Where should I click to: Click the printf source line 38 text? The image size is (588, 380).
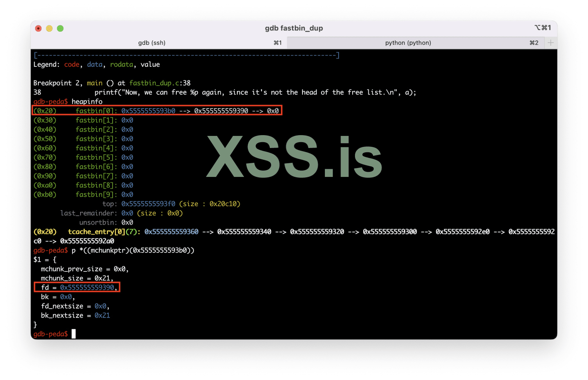point(255,93)
